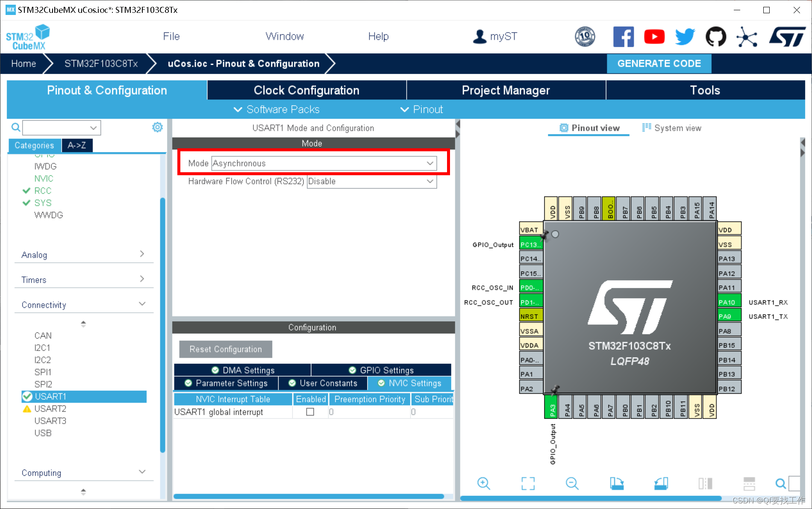
Task: Open the USART1 Mode dropdown
Action: (324, 163)
